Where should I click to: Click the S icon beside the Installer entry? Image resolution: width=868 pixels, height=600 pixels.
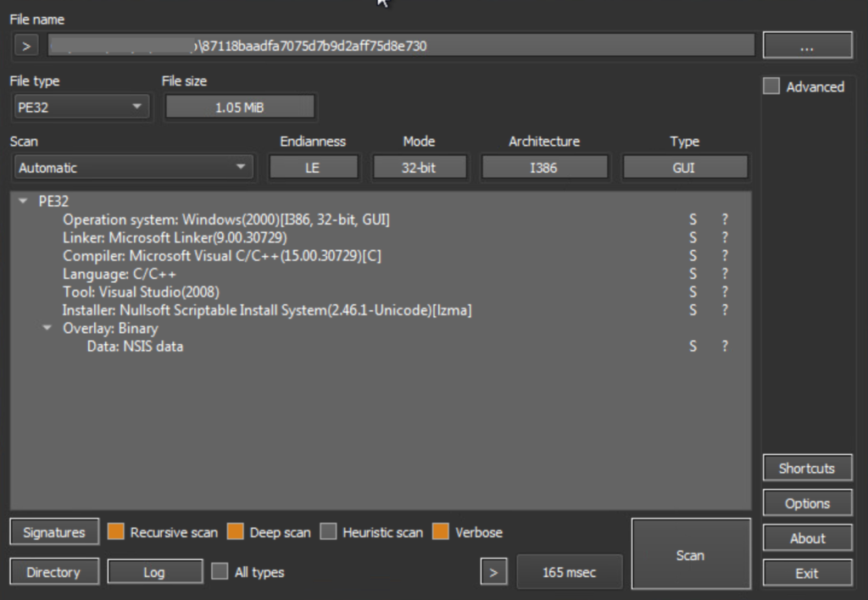[693, 310]
